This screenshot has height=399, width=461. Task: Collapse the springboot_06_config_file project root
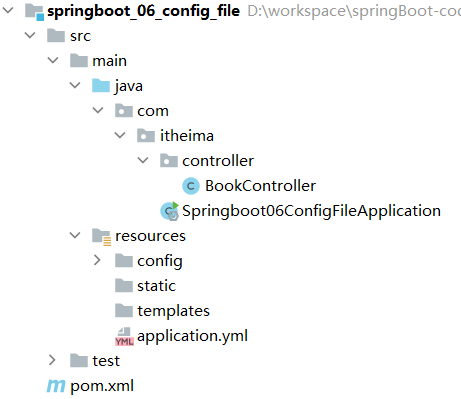tap(7, 10)
